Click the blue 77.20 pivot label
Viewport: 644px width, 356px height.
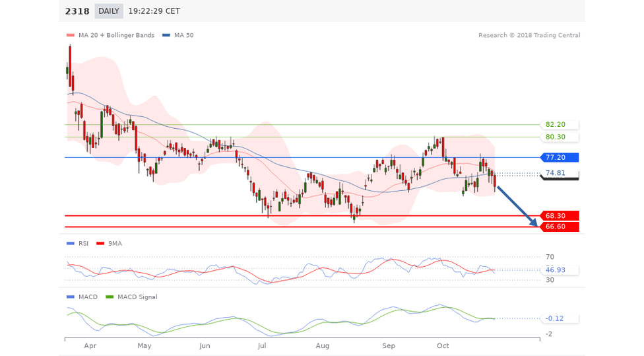559,158
